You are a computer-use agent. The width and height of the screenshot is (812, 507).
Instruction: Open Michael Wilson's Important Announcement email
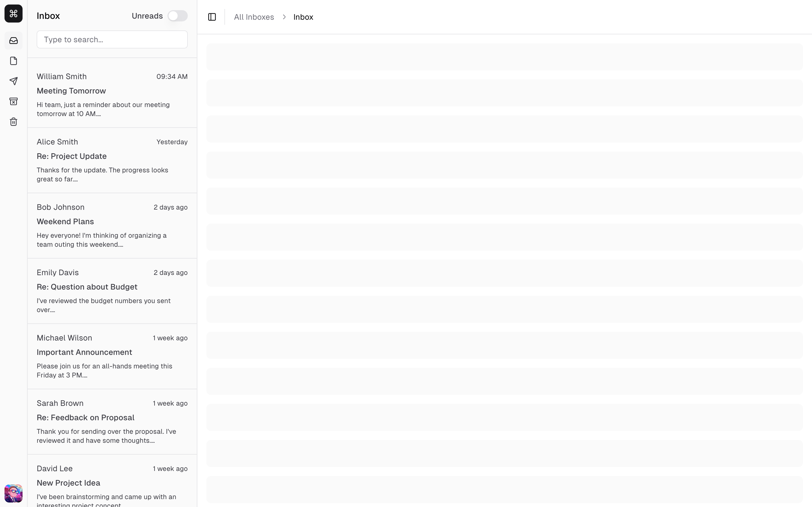click(x=112, y=356)
